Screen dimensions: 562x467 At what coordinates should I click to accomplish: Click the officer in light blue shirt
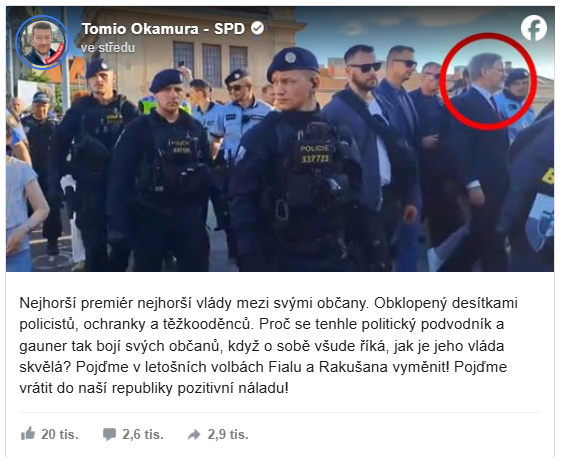coord(244,115)
